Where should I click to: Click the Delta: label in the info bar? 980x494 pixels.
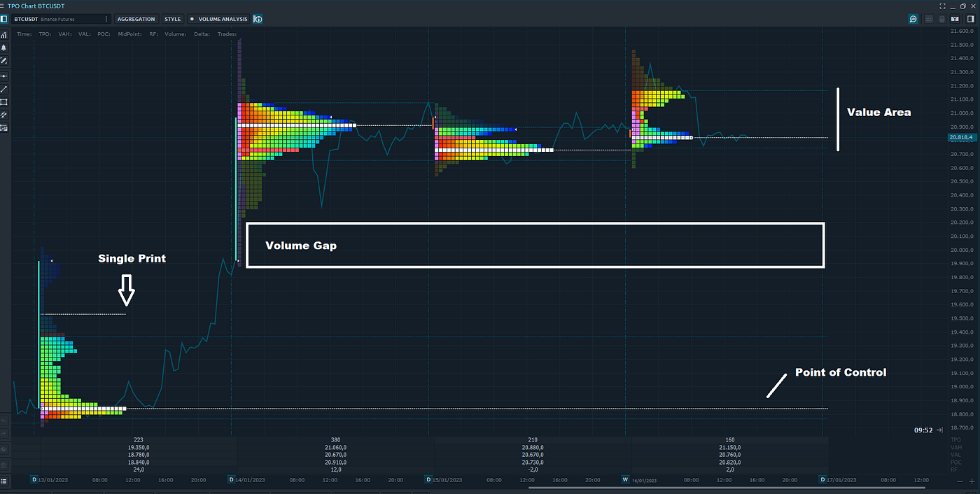[x=203, y=34]
